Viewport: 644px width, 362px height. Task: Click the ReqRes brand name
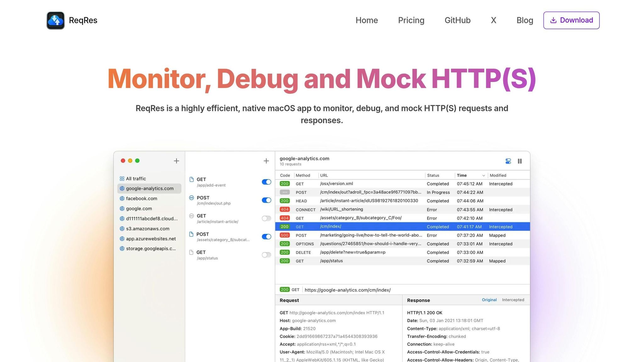(83, 20)
